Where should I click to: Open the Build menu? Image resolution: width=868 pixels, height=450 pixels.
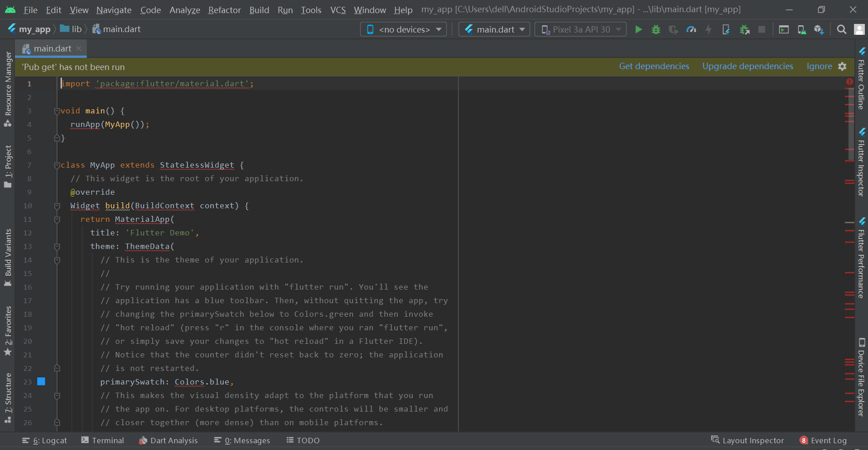(259, 10)
